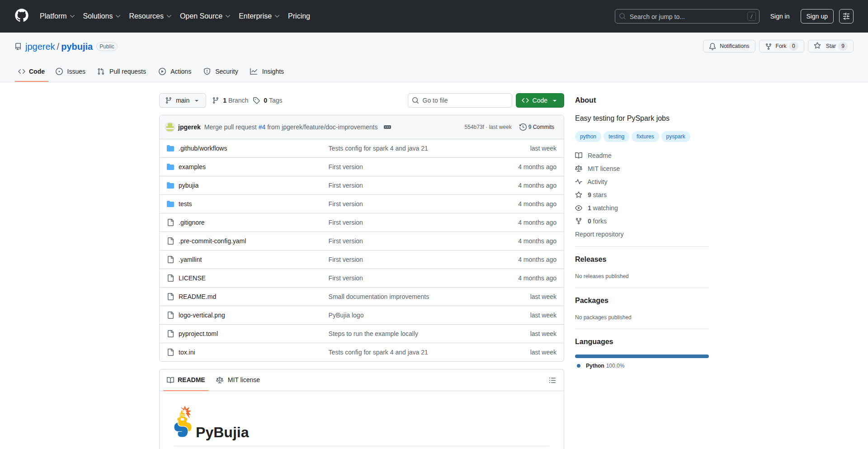Image resolution: width=868 pixels, height=449 pixels.
Task: Open MIT license link in About sidebar
Action: [597, 169]
